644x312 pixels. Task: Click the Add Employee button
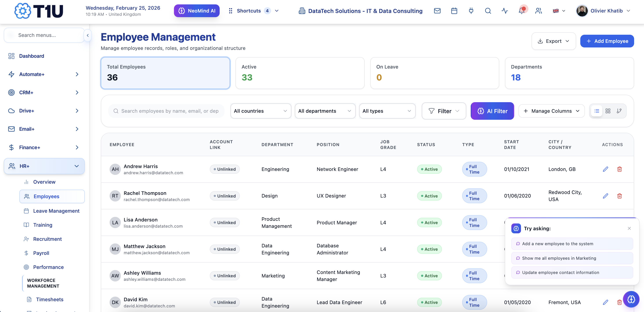point(607,41)
